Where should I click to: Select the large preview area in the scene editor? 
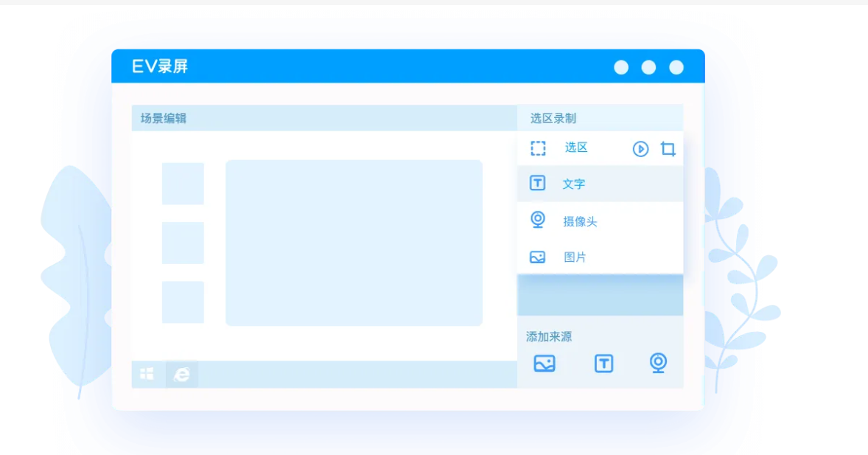click(354, 243)
